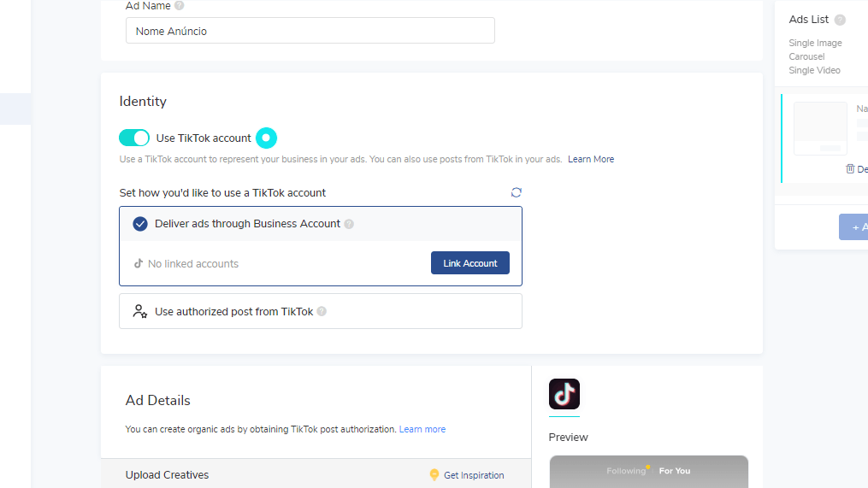This screenshot has width=868, height=488.
Task: Click the ad thumbnail in Ads List
Action: click(820, 128)
